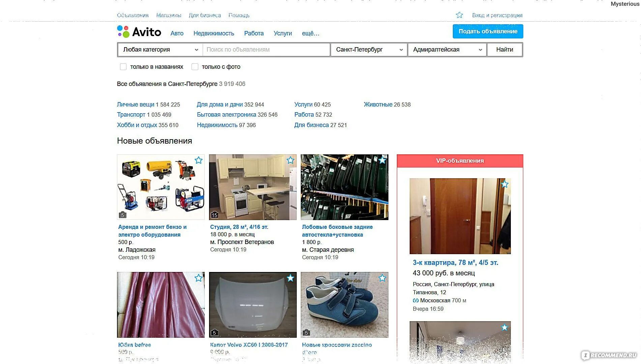Click the Найти search button
Screen dimensions: 641x364
click(505, 50)
